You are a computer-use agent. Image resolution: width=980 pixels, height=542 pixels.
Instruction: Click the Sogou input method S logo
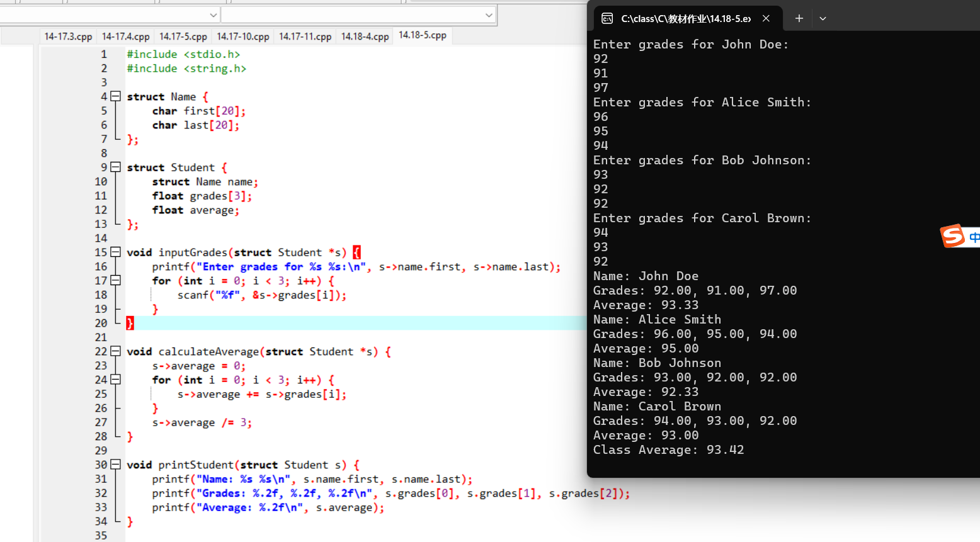[952, 236]
